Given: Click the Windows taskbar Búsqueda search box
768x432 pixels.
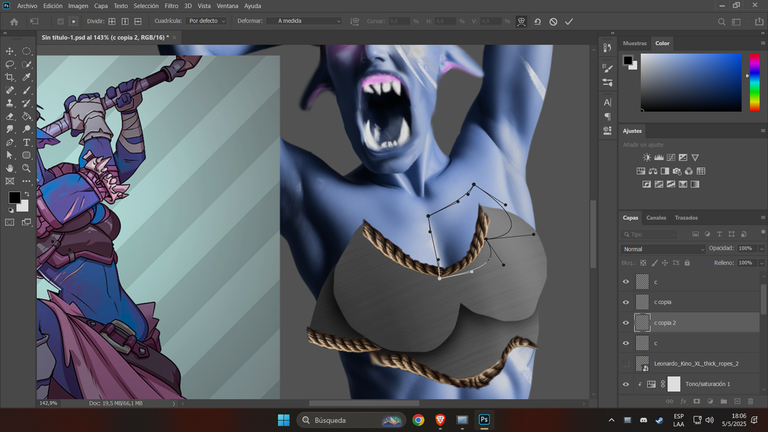Looking at the screenshot, I should (x=351, y=420).
